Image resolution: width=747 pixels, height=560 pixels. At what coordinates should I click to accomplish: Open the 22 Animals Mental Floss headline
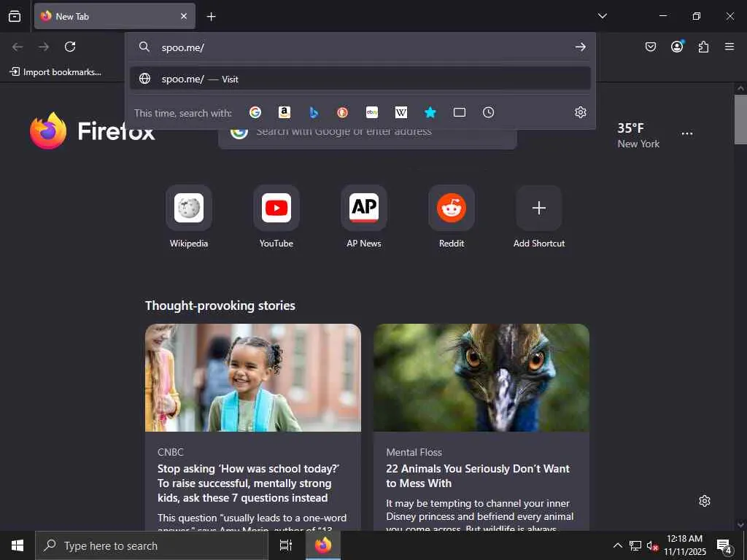tap(478, 475)
